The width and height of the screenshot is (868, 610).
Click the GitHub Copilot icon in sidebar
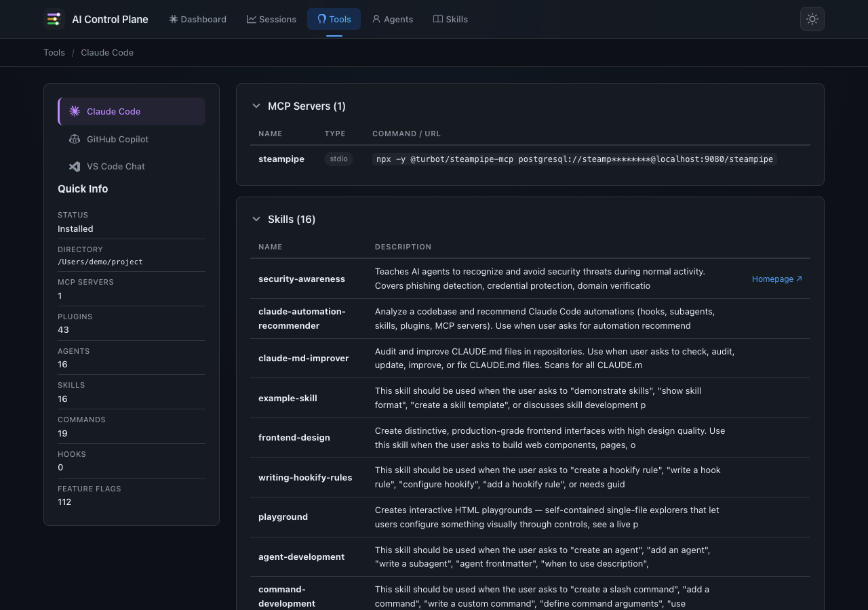point(75,139)
